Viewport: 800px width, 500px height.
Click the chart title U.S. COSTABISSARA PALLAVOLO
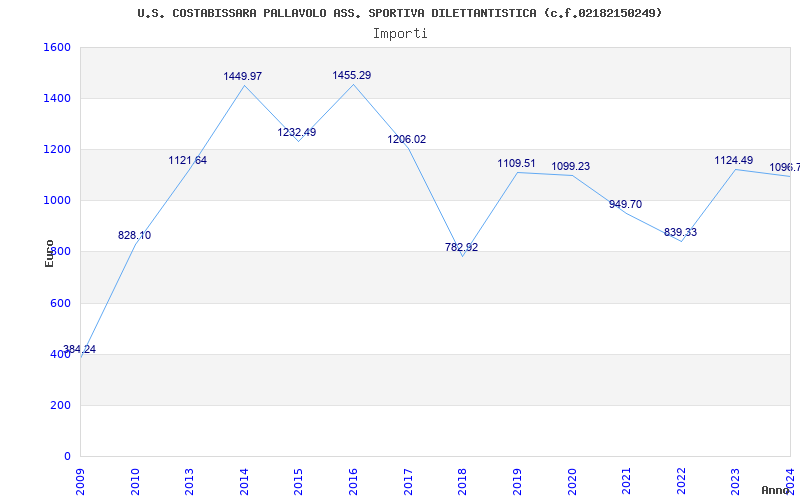399,13
